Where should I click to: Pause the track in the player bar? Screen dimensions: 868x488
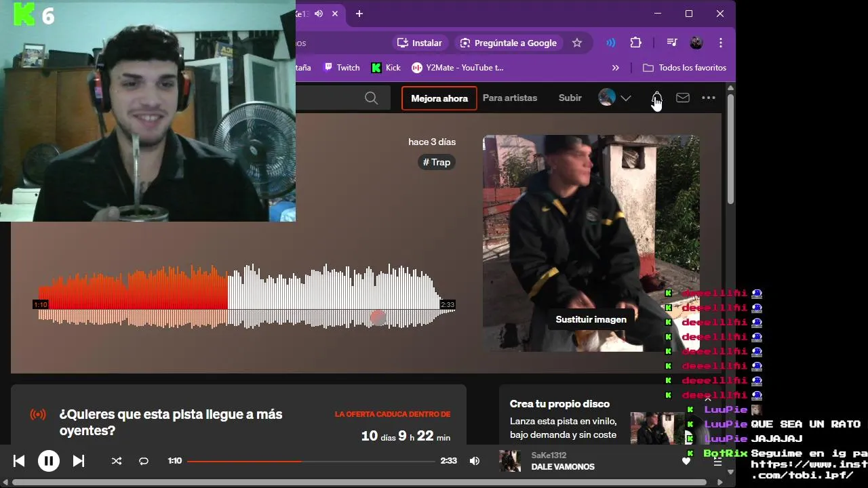(48, 461)
